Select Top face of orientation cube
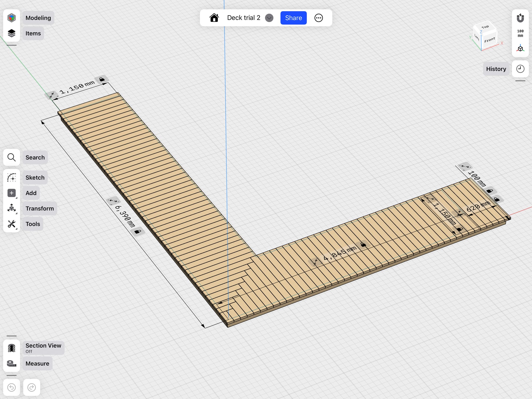This screenshot has height=399, width=532. coord(485,27)
